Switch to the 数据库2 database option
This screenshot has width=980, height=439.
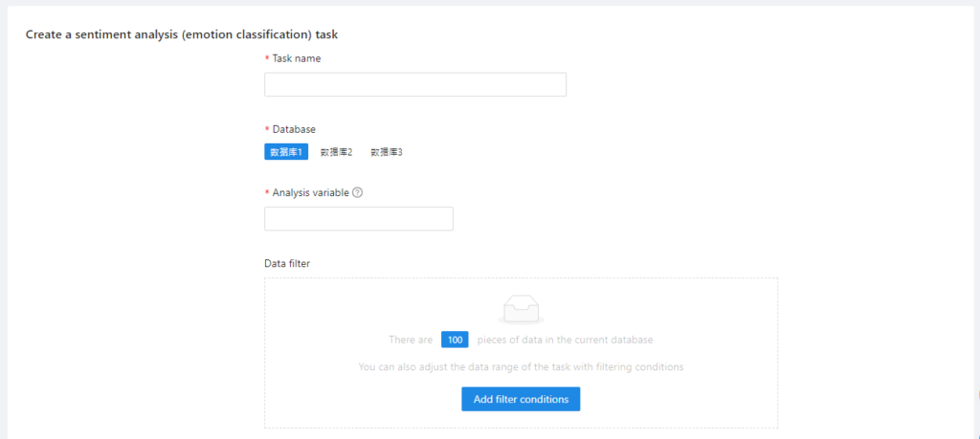(x=336, y=152)
